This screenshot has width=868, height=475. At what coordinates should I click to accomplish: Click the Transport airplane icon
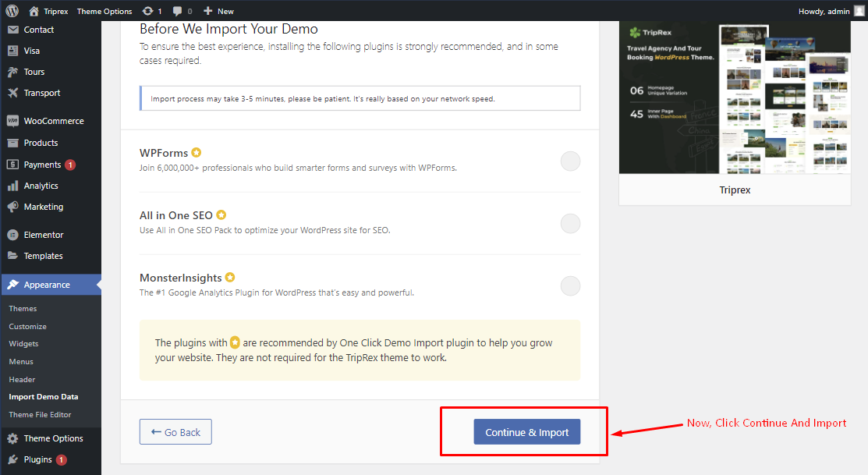(x=13, y=93)
